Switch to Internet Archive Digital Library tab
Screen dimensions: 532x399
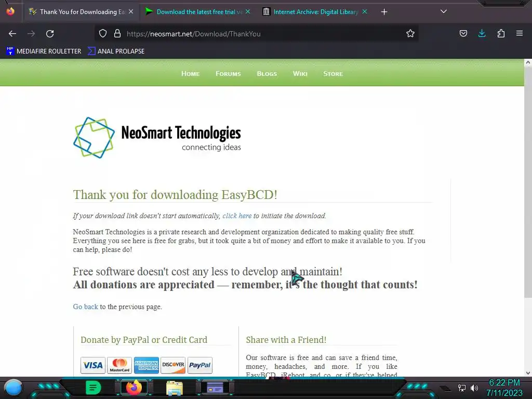[x=314, y=12]
